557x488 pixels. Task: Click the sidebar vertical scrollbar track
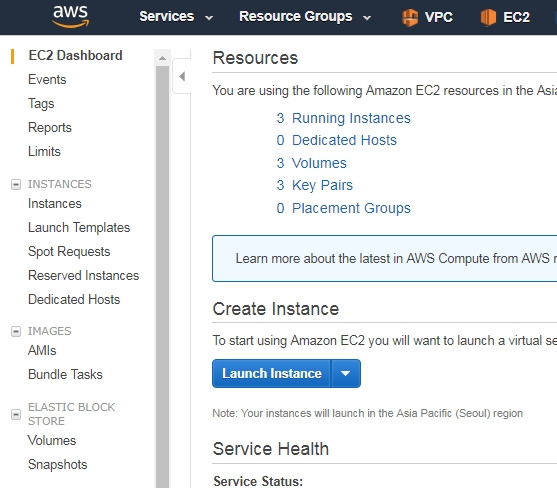[x=162, y=277]
